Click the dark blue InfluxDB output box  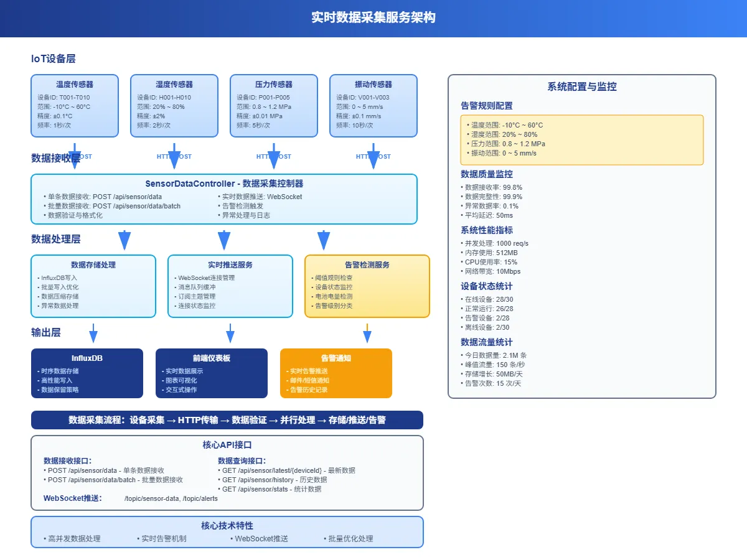[87, 373]
